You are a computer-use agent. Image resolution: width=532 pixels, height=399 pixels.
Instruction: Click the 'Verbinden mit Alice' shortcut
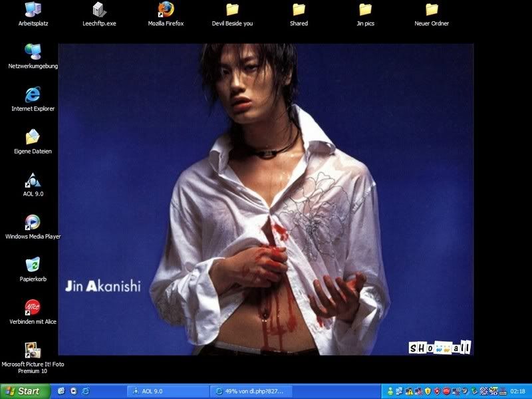point(33,312)
